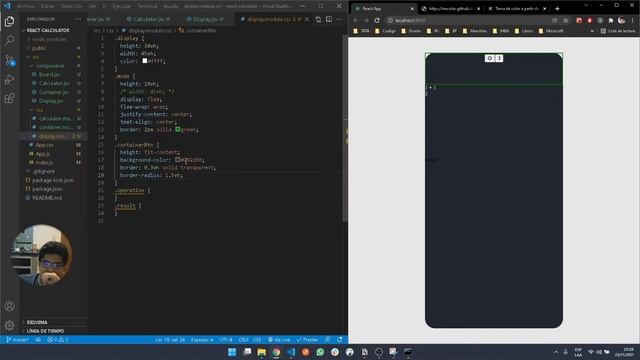The image size is (640, 360).
Task: Open the Manage gear in VS Code
Action: click(x=9, y=325)
